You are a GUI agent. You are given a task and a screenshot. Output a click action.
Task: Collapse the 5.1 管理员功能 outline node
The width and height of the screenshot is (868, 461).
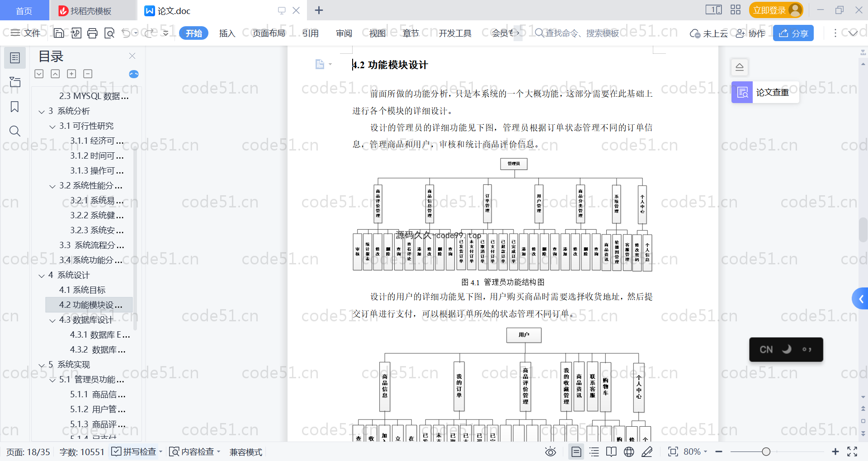52,380
